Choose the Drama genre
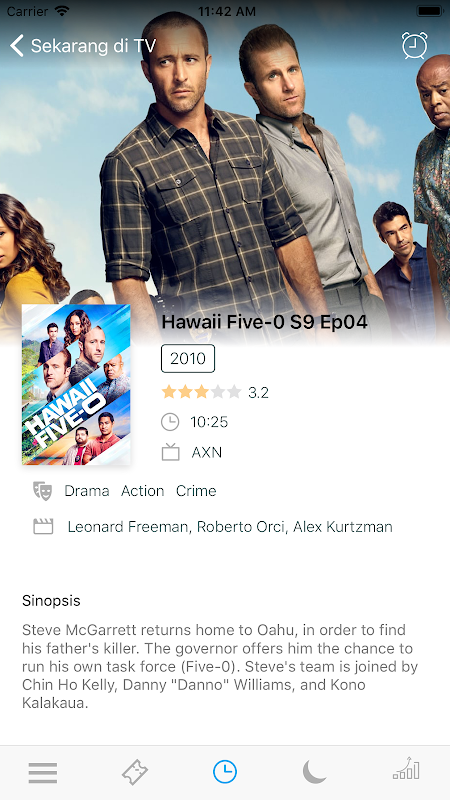 [87, 491]
